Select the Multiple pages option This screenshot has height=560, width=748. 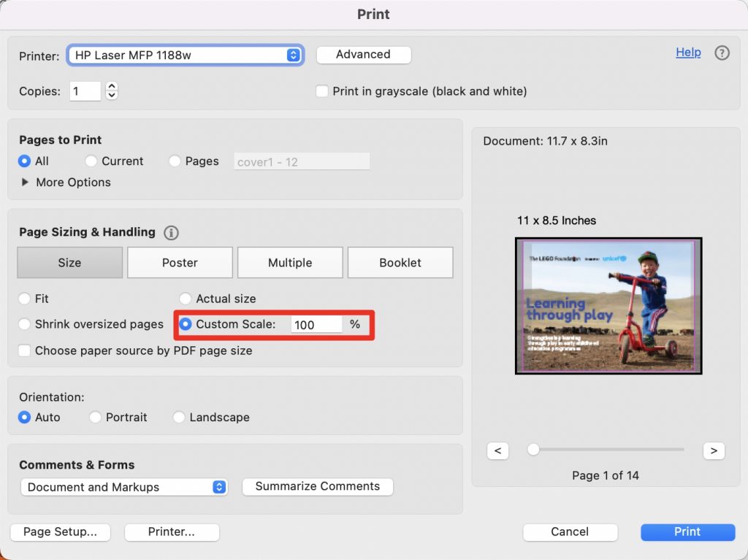(290, 262)
